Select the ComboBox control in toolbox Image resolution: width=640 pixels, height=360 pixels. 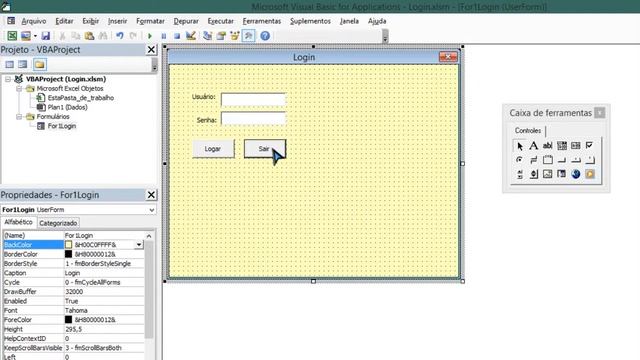(562, 146)
